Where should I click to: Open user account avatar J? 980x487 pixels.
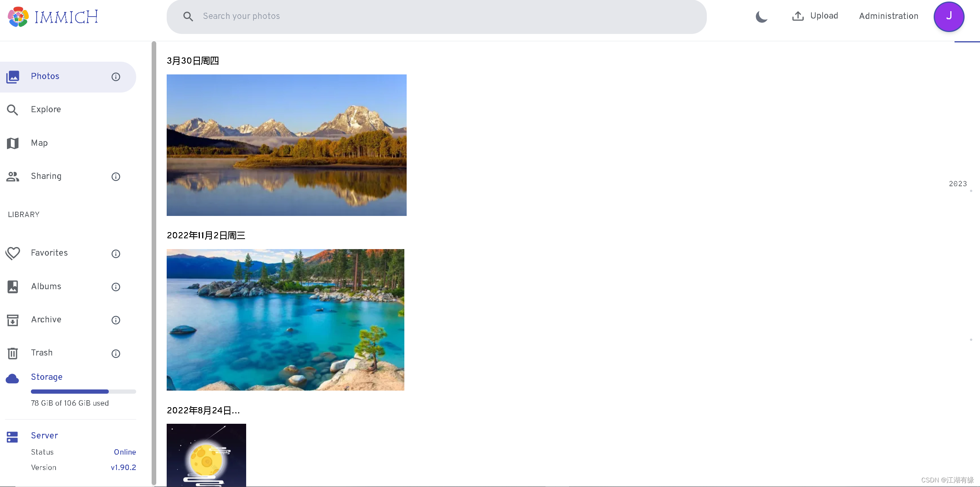point(949,17)
